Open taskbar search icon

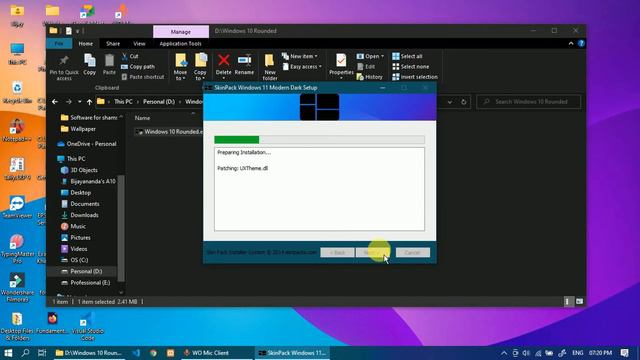coord(25,353)
